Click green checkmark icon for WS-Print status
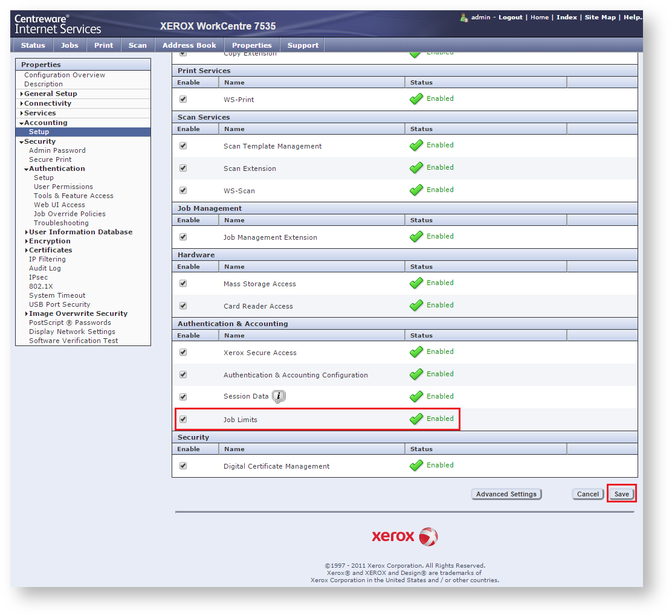This screenshot has height=616, width=672. pyautogui.click(x=416, y=99)
